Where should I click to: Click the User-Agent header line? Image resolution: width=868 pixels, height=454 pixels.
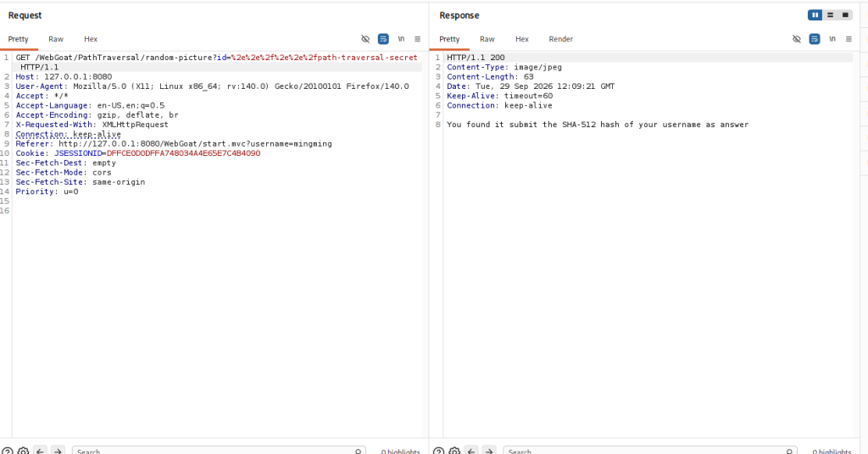click(x=212, y=86)
